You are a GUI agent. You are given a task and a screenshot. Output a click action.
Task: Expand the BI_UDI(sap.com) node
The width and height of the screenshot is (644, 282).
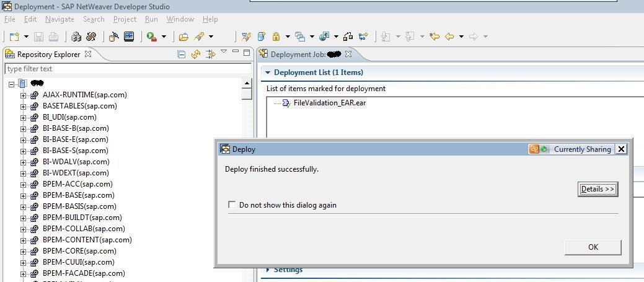point(23,117)
